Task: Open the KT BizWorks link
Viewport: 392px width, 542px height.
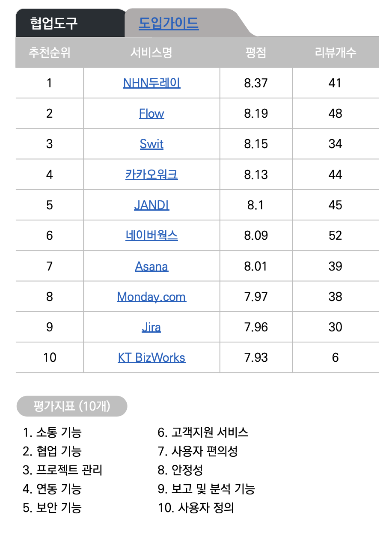Action: [151, 357]
